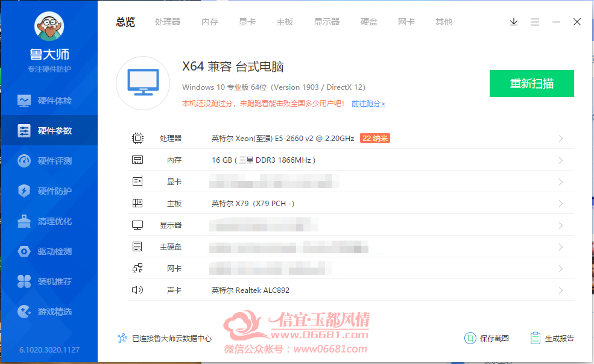Open 硬件防护 in the sidebar
Screen dimensions: 594x364
pyautogui.click(x=49, y=191)
